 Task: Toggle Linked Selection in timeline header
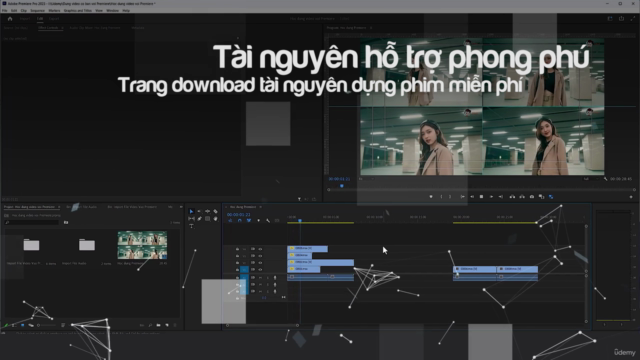(x=249, y=220)
